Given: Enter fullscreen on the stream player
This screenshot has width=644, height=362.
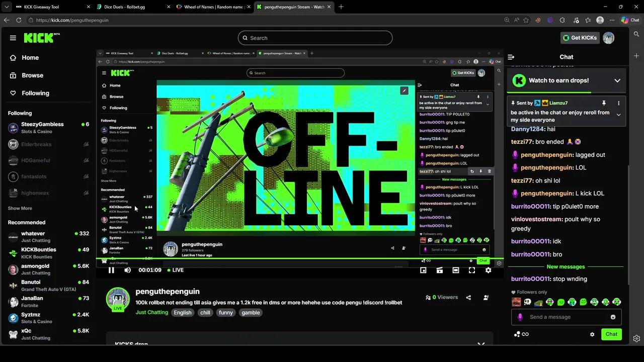Looking at the screenshot, I should (471, 270).
